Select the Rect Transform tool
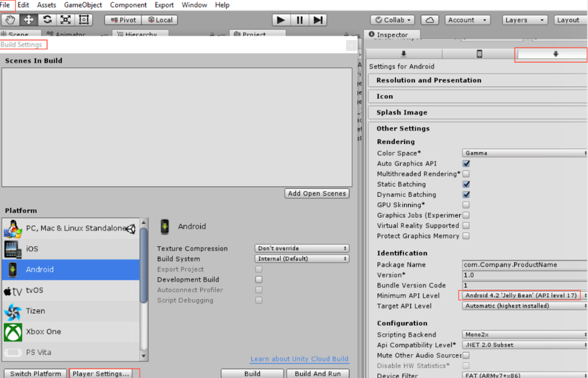The image size is (588, 378). point(83,20)
